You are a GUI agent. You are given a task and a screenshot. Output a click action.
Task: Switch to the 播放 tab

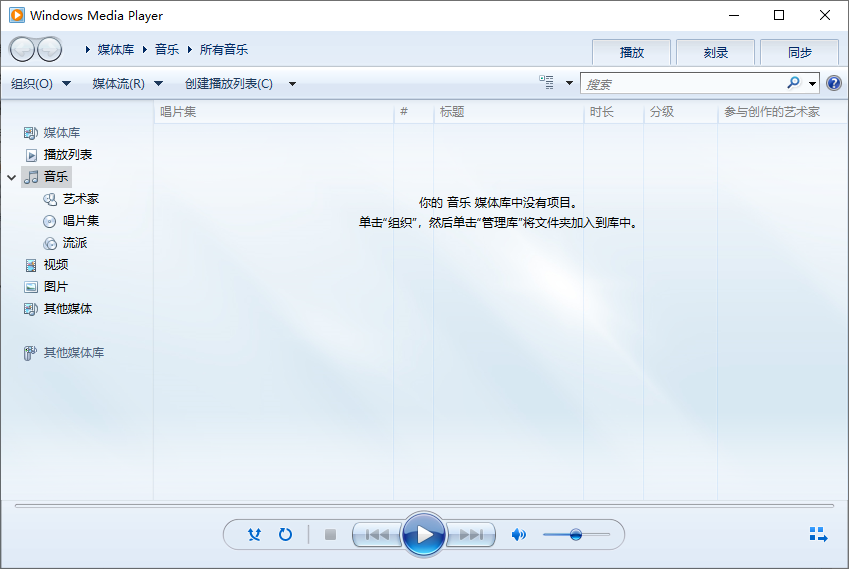[x=631, y=53]
